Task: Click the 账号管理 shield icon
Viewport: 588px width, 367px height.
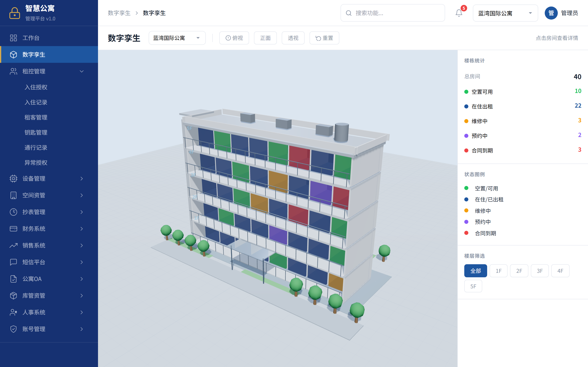Action: [x=13, y=329]
